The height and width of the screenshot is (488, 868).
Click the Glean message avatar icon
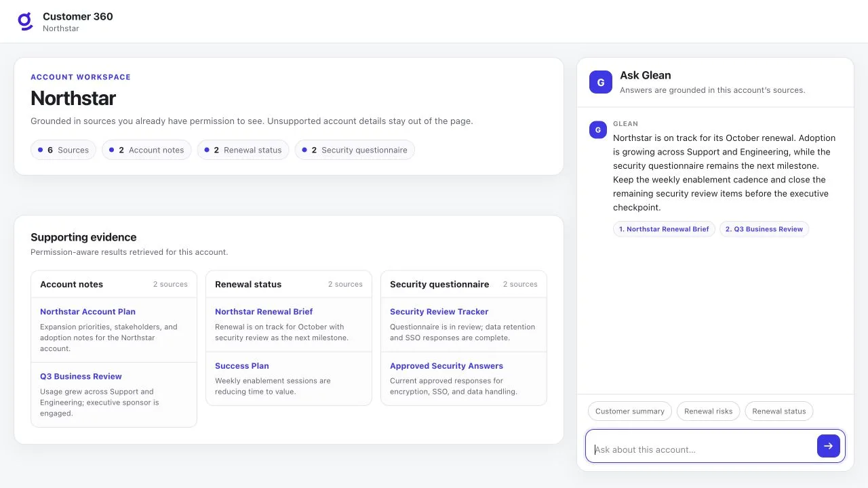pyautogui.click(x=598, y=130)
